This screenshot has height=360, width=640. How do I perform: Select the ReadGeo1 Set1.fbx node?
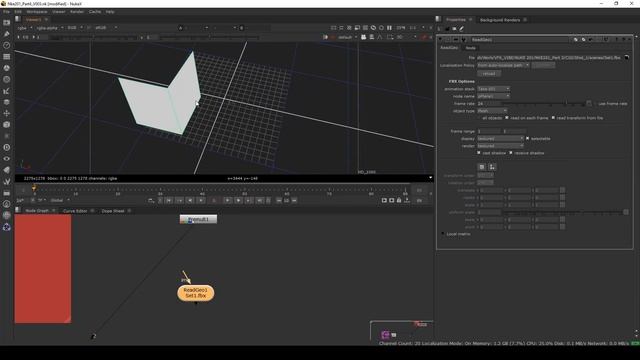tap(196, 293)
